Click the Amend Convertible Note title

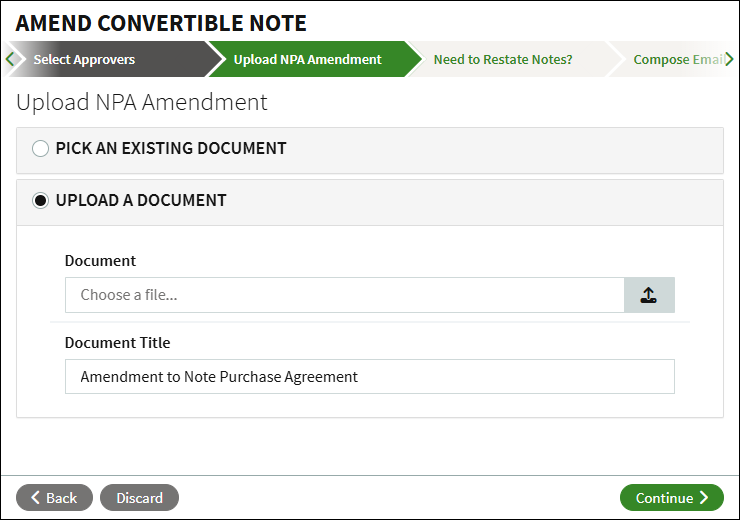161,23
